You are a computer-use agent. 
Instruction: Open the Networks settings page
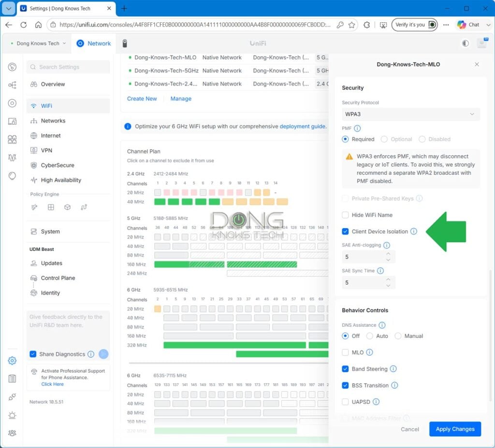[68, 121]
